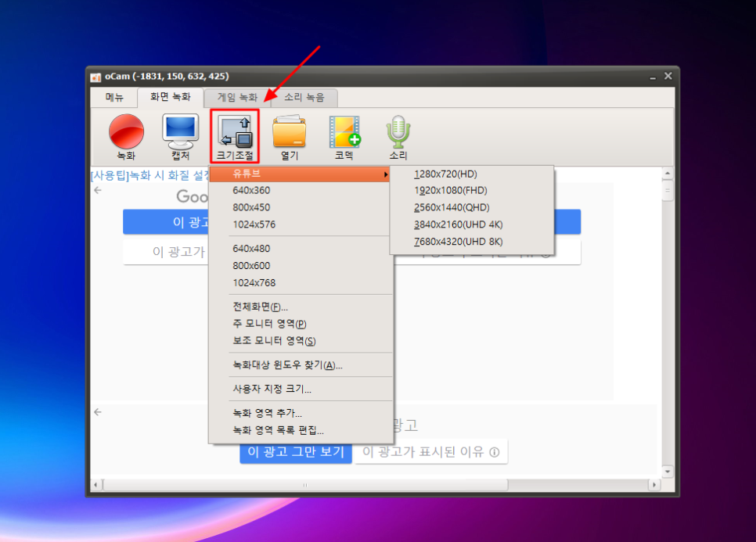
Task: Select 7680x4320(UHD 8K) in YouTube submenu
Action: pos(472,242)
